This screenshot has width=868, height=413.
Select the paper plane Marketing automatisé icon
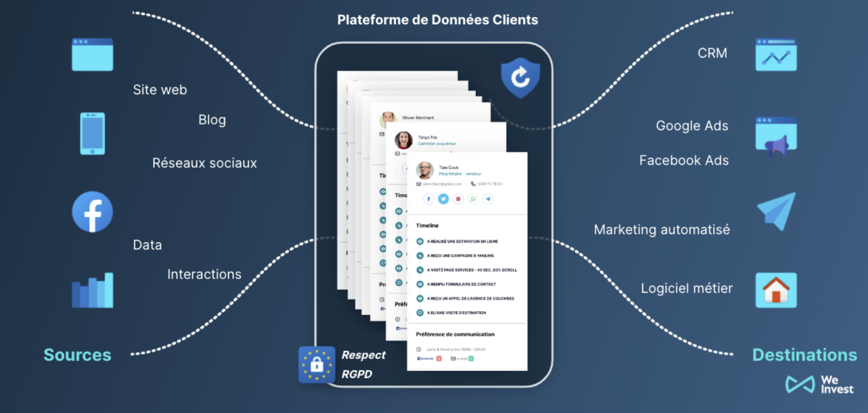tap(776, 211)
